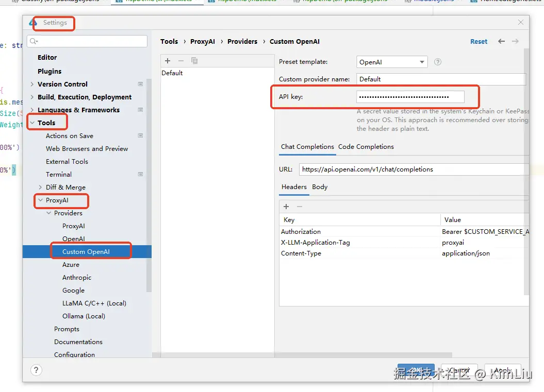The image size is (544, 392).
Task: Click X-LLM-Application-Tag header key cell
Action: coord(360,242)
